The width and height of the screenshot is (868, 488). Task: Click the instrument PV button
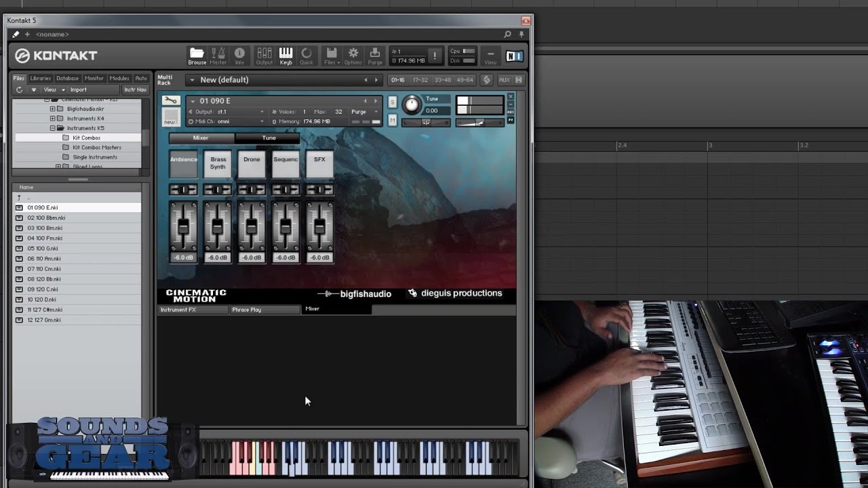coord(511,120)
